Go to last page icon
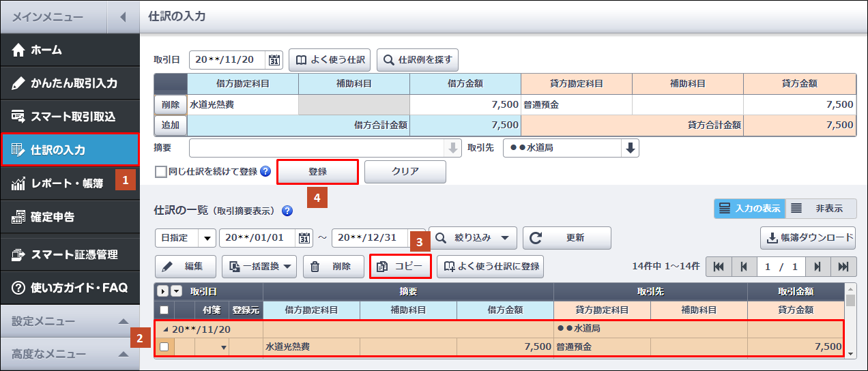This screenshot has height=371, width=868. (843, 267)
